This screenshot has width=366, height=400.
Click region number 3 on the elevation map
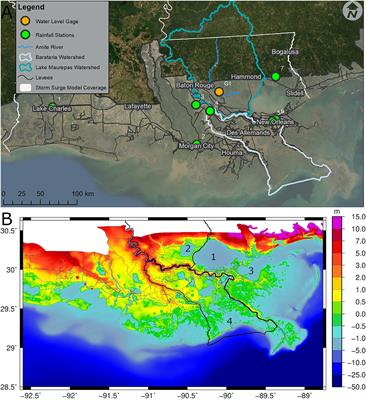click(x=251, y=270)
